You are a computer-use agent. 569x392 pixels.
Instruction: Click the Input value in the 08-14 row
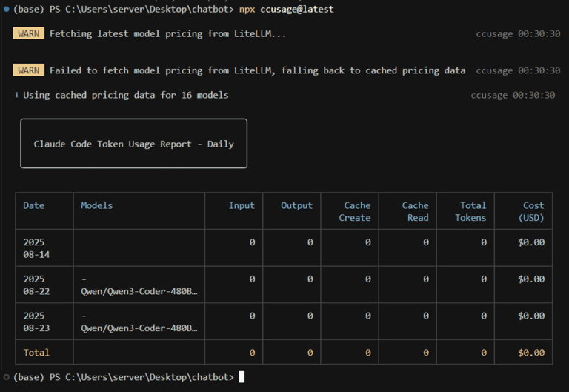click(x=252, y=242)
